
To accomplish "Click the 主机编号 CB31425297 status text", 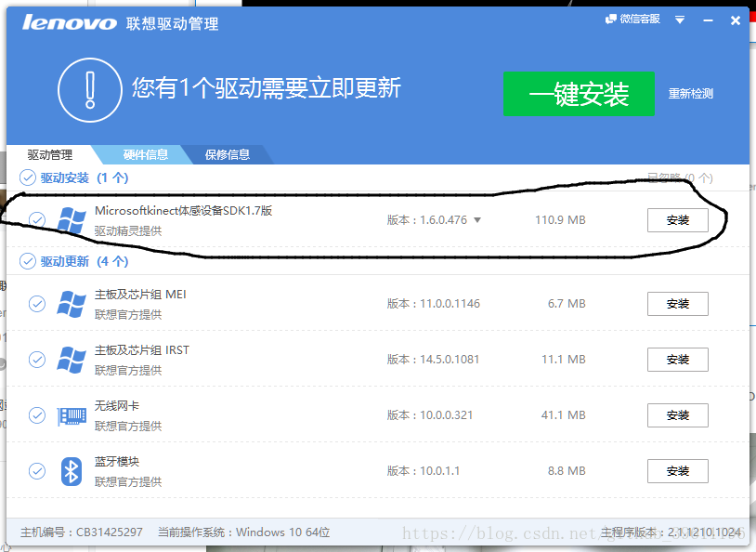I will click(x=82, y=532).
